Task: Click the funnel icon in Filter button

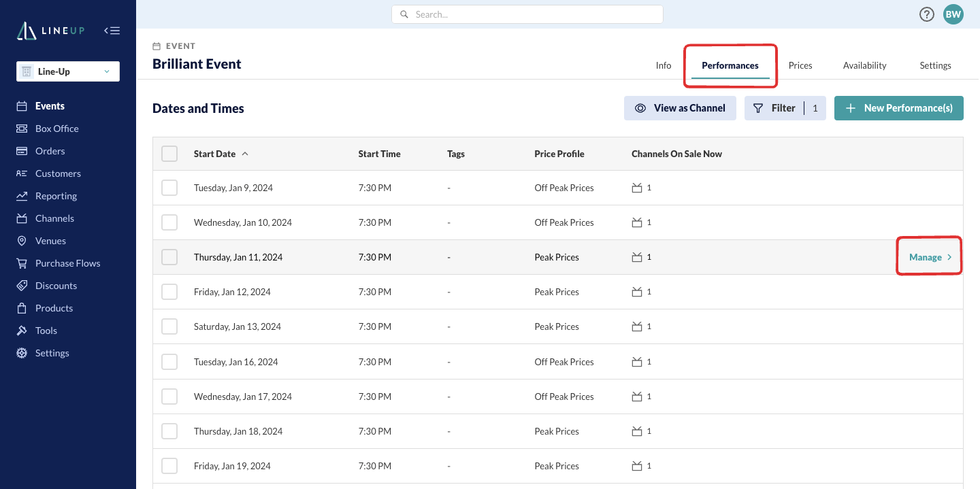Action: 758,108
